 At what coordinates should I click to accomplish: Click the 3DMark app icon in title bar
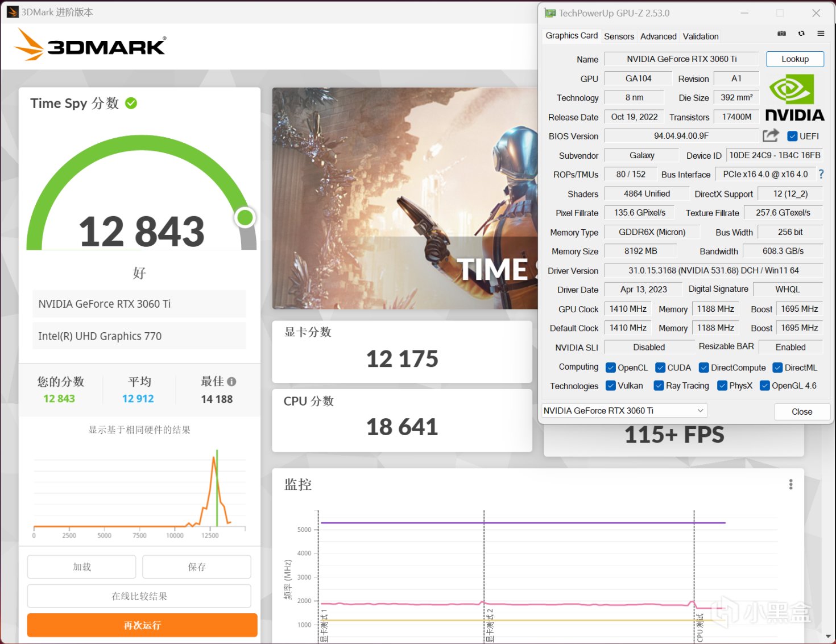(x=13, y=12)
